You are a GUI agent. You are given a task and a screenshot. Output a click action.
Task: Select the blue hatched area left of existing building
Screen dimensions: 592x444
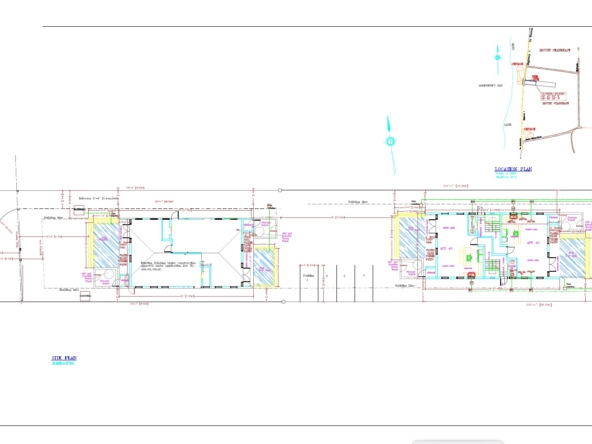click(x=106, y=246)
